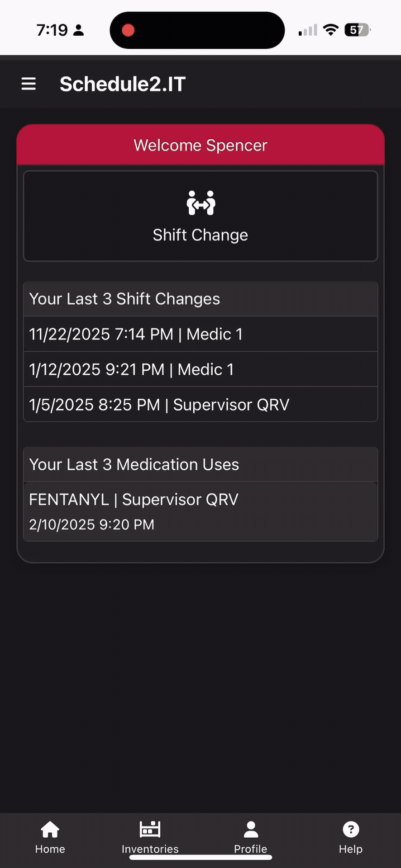Open the FENTANYL Supervisor QRV medication entry

[200, 511]
